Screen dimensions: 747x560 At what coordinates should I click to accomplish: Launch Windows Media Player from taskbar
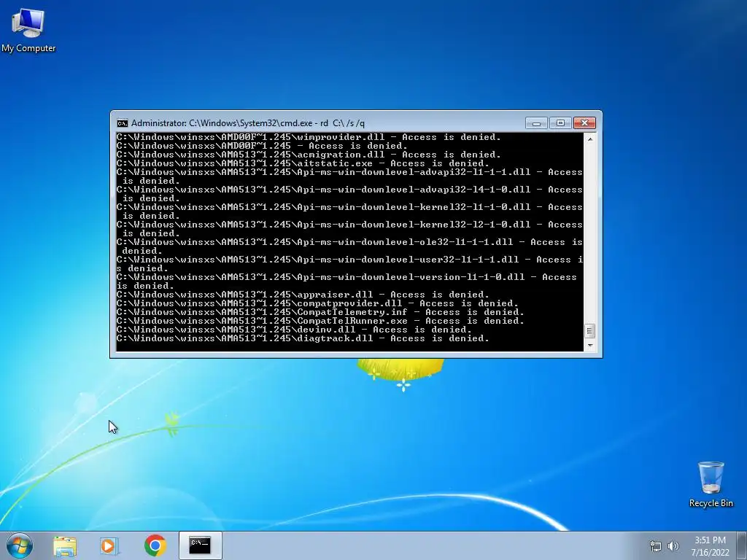click(109, 545)
